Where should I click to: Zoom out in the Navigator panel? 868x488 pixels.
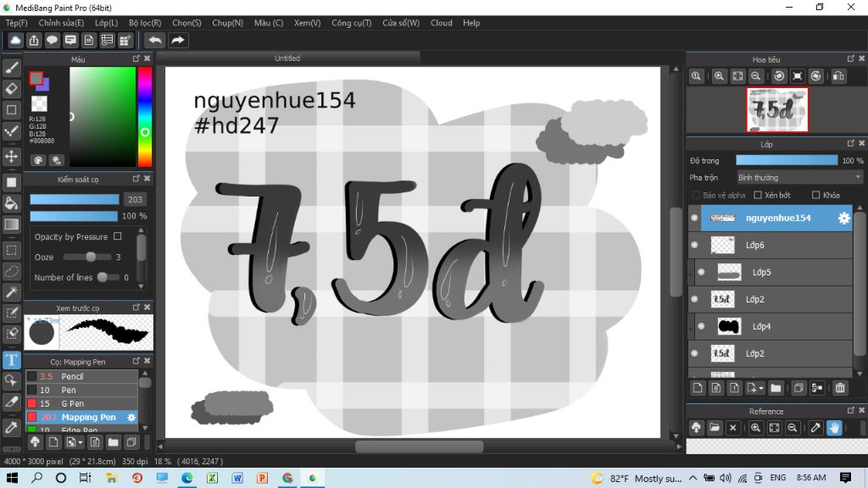tap(755, 76)
